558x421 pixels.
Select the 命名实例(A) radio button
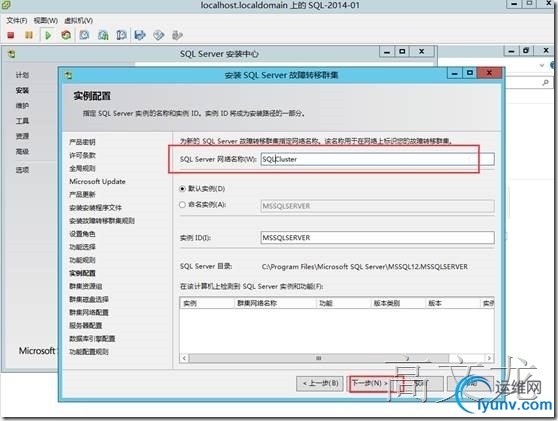[x=183, y=205]
